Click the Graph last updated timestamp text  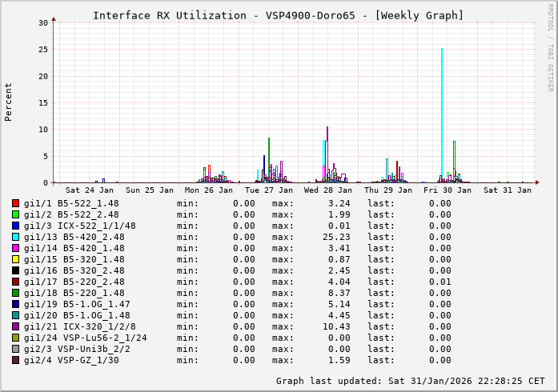coord(411,381)
